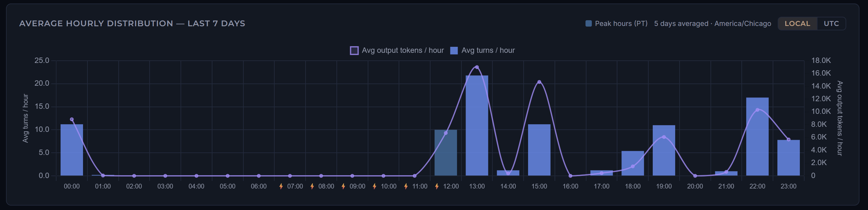
Task: Select the tall 13:00 turns bar
Action: coord(477,126)
